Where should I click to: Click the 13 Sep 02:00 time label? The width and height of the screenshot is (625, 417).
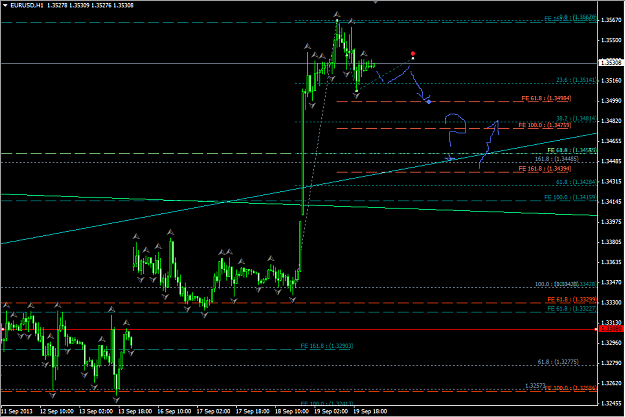(x=96, y=411)
